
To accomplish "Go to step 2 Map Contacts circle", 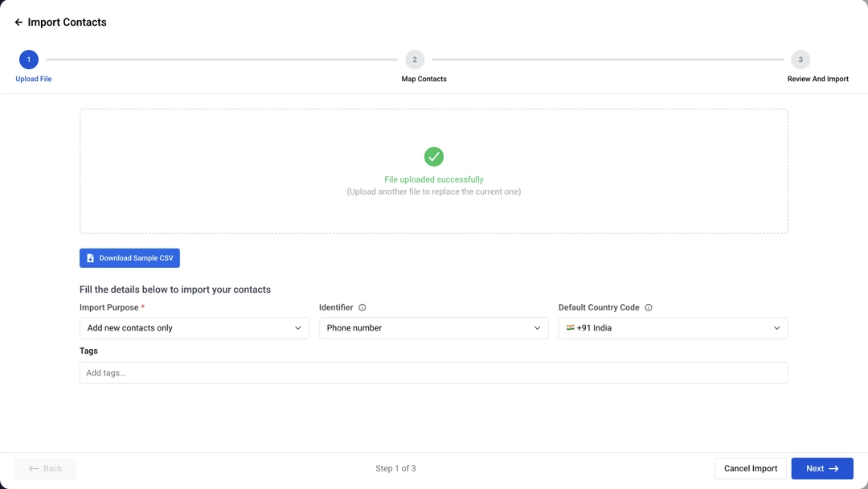I will click(415, 60).
